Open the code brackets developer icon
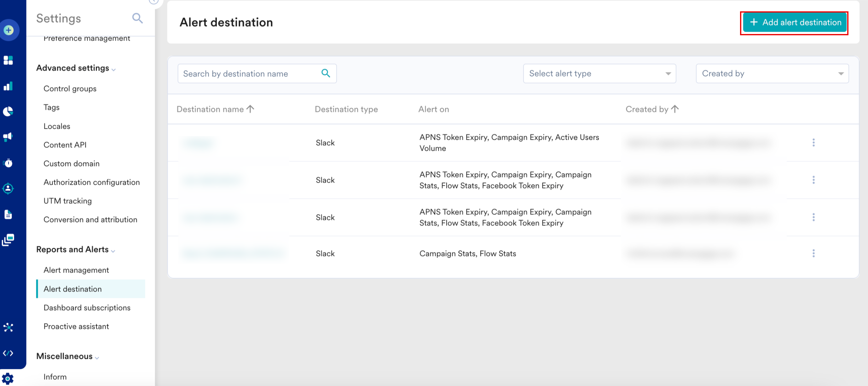This screenshot has width=868, height=386. [8, 353]
